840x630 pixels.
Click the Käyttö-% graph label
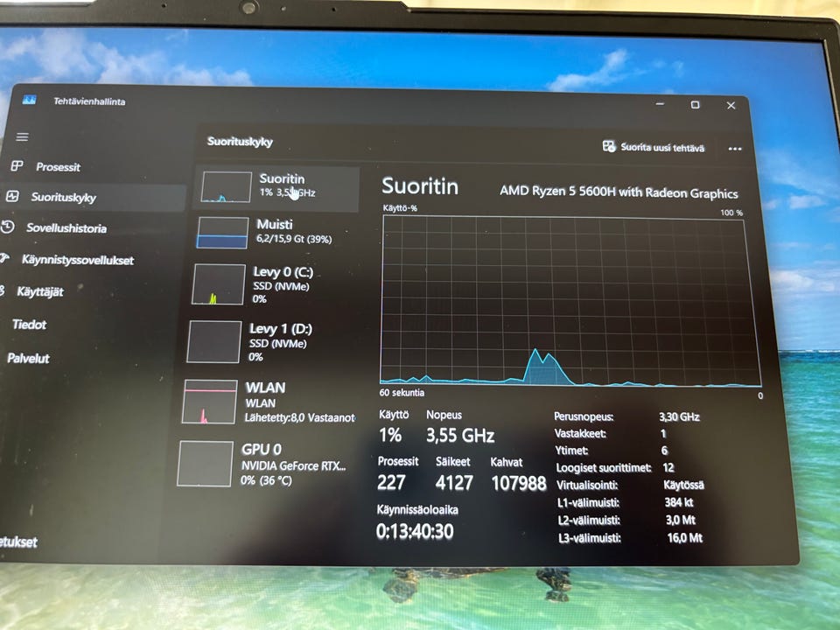[400, 208]
